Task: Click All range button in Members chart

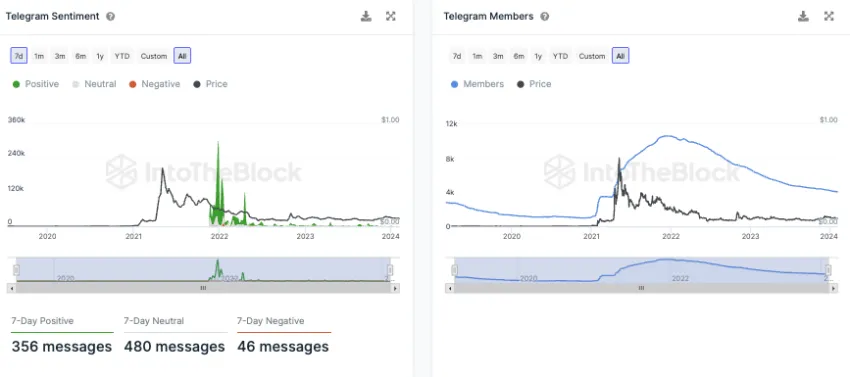Action: 621,56
